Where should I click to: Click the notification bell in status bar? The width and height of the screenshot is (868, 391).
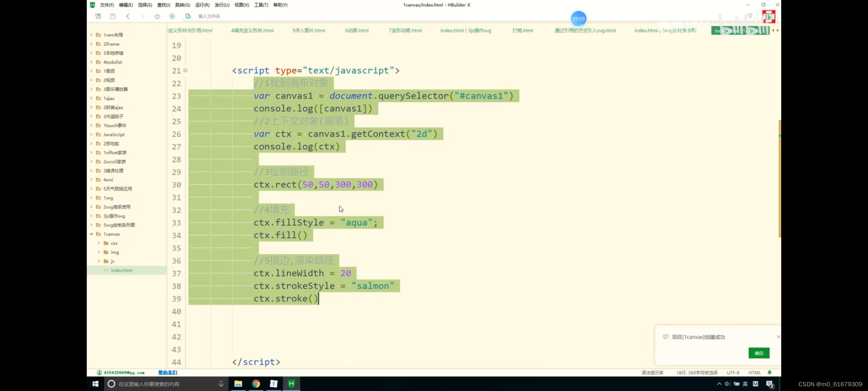[770, 373]
